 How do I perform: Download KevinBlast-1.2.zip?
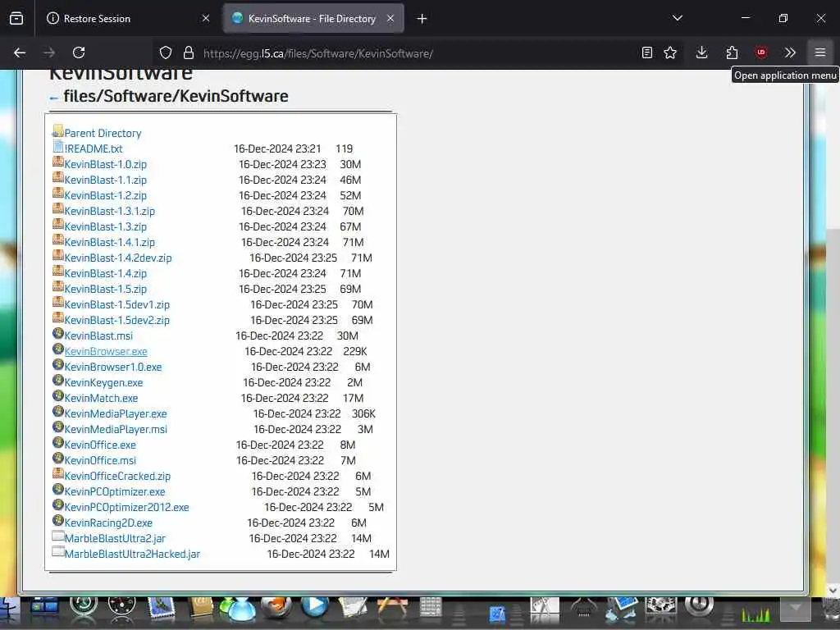(106, 195)
